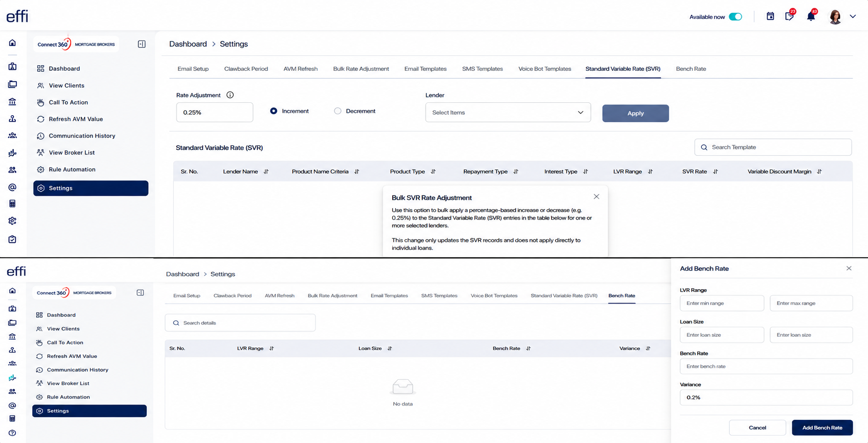
Task: Open the Lender Select Items dropdown
Action: coord(508,112)
